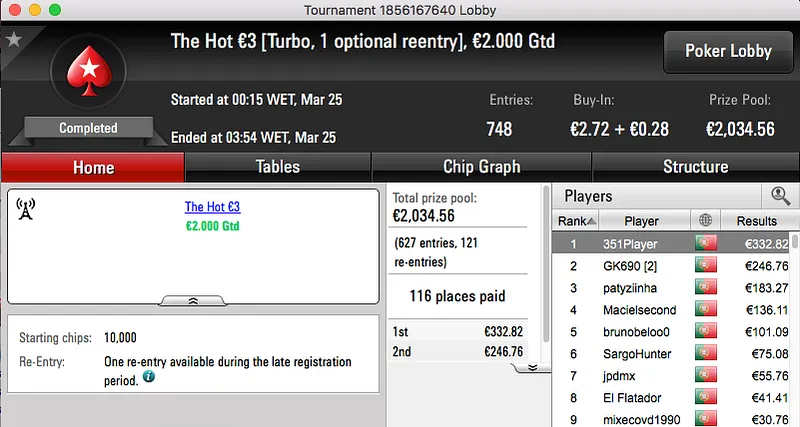Open The Hot €3 link
This screenshot has width=800, height=427.
(x=212, y=207)
